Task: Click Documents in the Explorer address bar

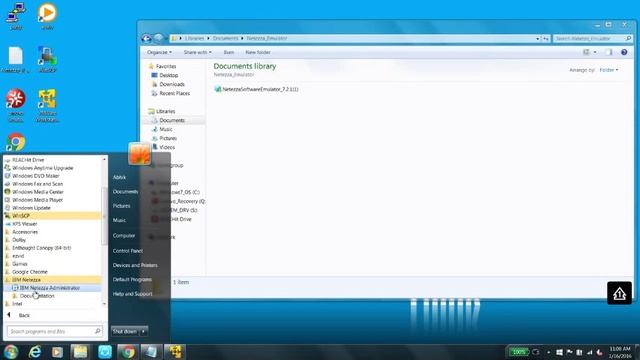Action: [225, 38]
